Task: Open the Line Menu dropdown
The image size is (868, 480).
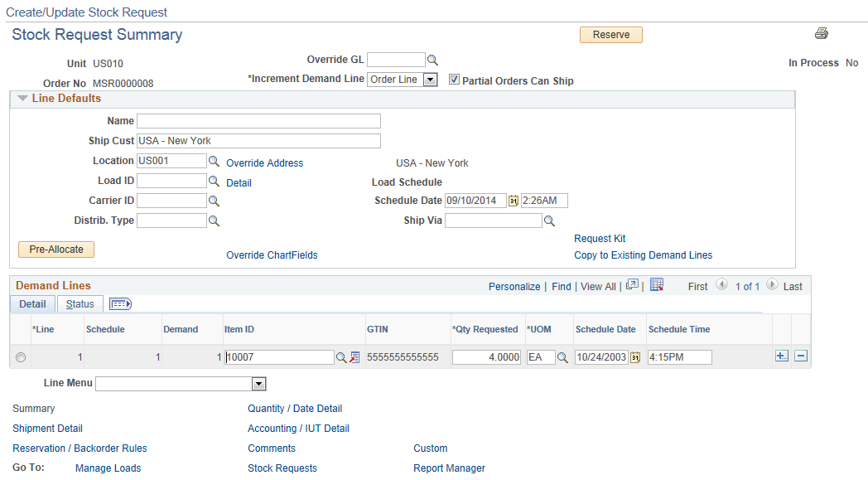Action: pos(258,383)
